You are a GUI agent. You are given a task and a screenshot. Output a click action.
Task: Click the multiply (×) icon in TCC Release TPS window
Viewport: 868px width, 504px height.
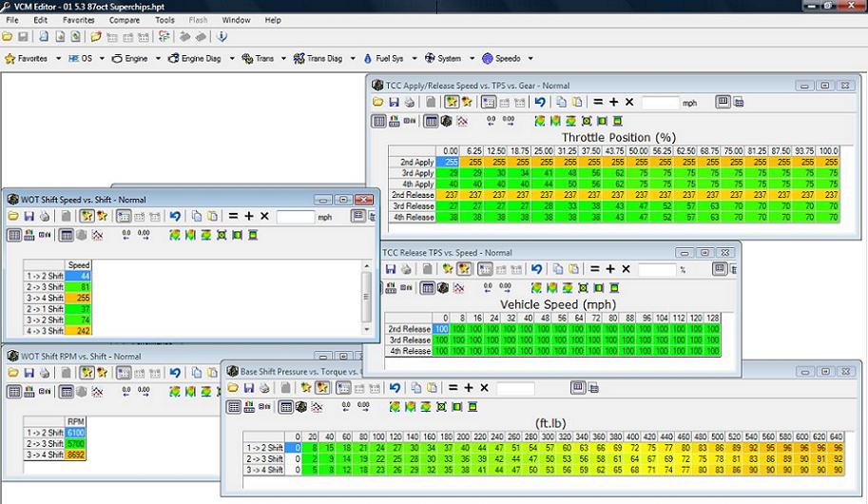627,269
